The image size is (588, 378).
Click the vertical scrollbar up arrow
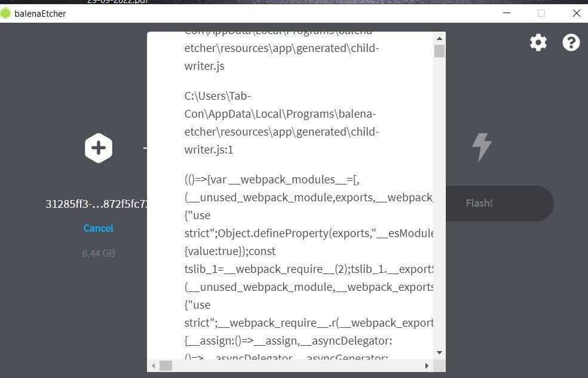(439, 38)
